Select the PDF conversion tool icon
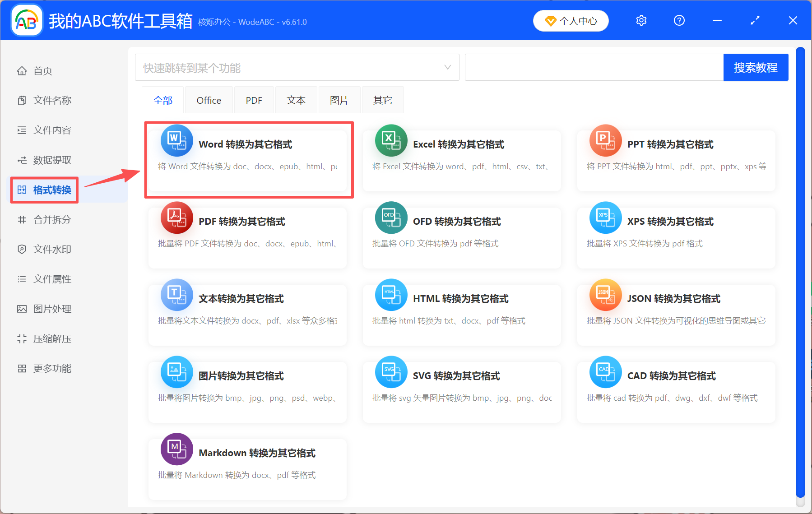Screen dimensions: 812x514 tap(176, 218)
